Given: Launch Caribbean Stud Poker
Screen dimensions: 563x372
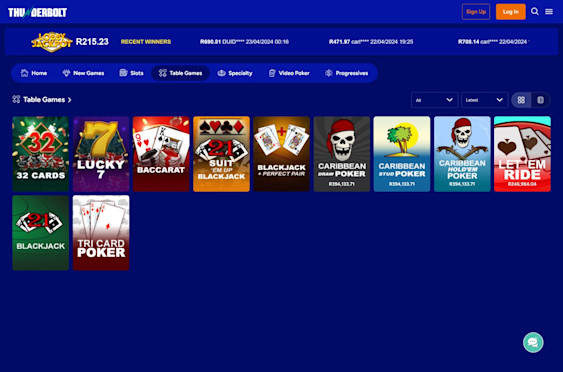Looking at the screenshot, I should 402,154.
